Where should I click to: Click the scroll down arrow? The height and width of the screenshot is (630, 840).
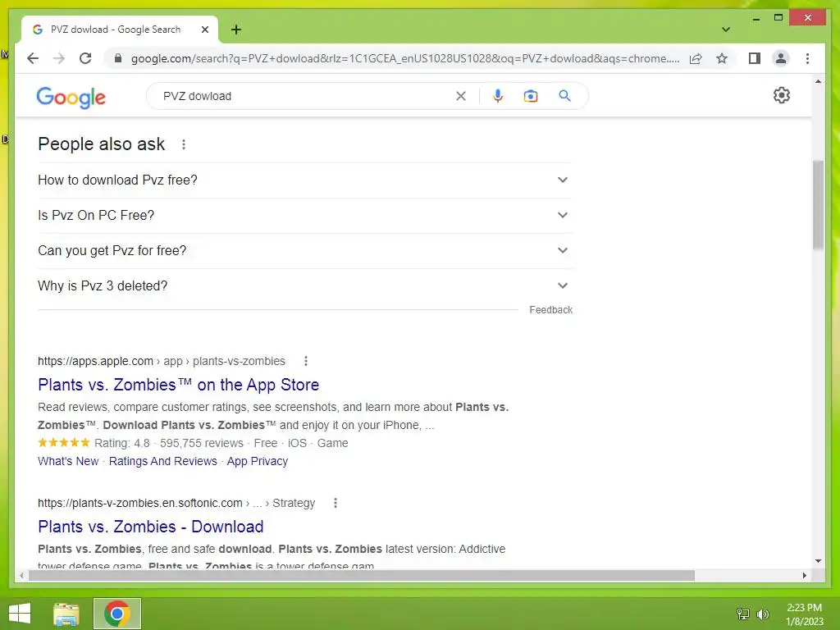[x=818, y=561]
